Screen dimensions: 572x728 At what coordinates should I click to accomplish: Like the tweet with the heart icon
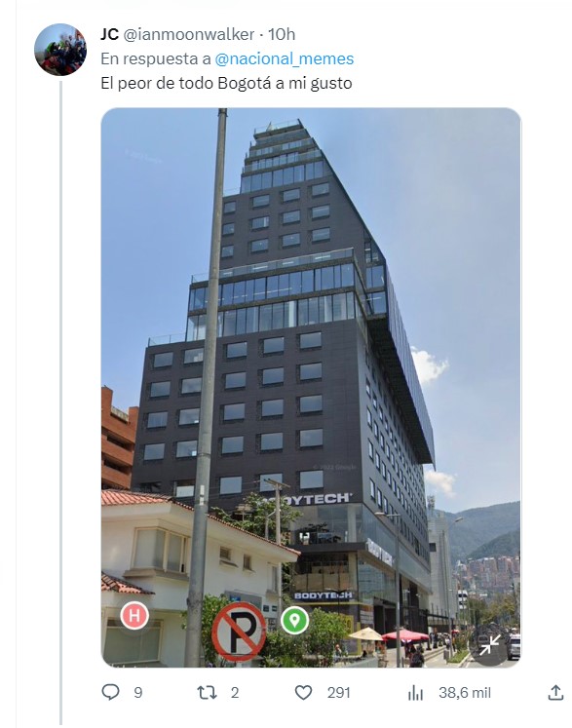tap(304, 693)
